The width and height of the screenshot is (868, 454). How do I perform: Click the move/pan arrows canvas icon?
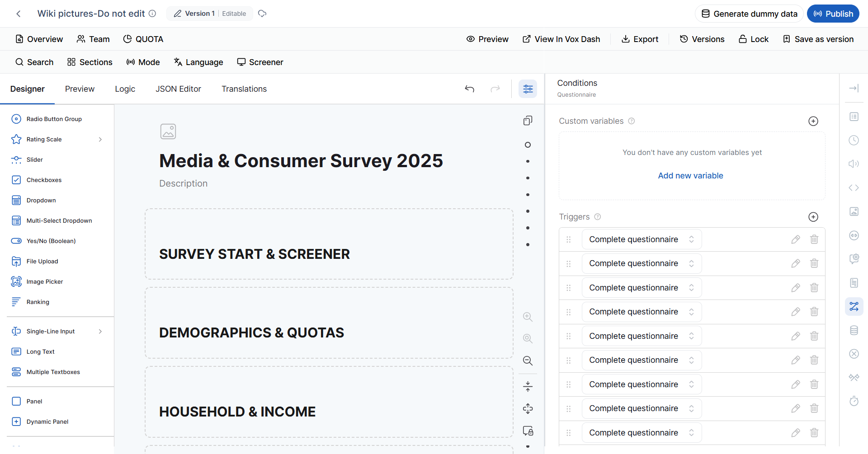(528, 409)
